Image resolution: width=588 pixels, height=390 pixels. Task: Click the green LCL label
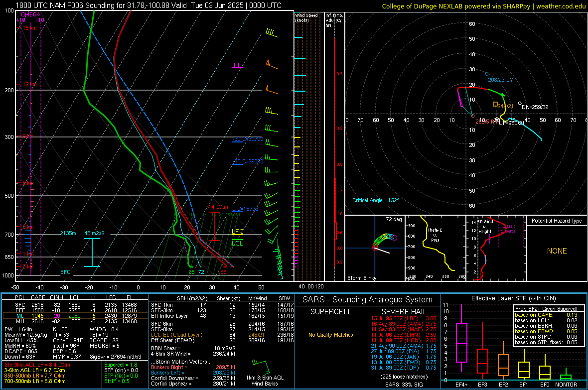click(237, 244)
